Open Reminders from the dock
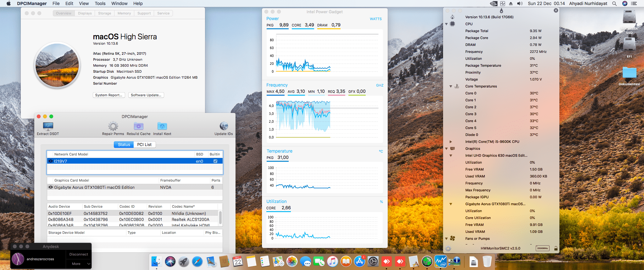Screen dimensions: 644x270 click(265, 262)
